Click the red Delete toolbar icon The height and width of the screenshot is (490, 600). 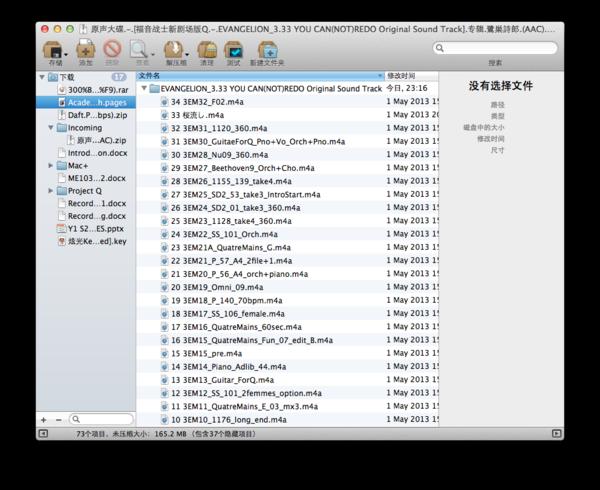112,50
